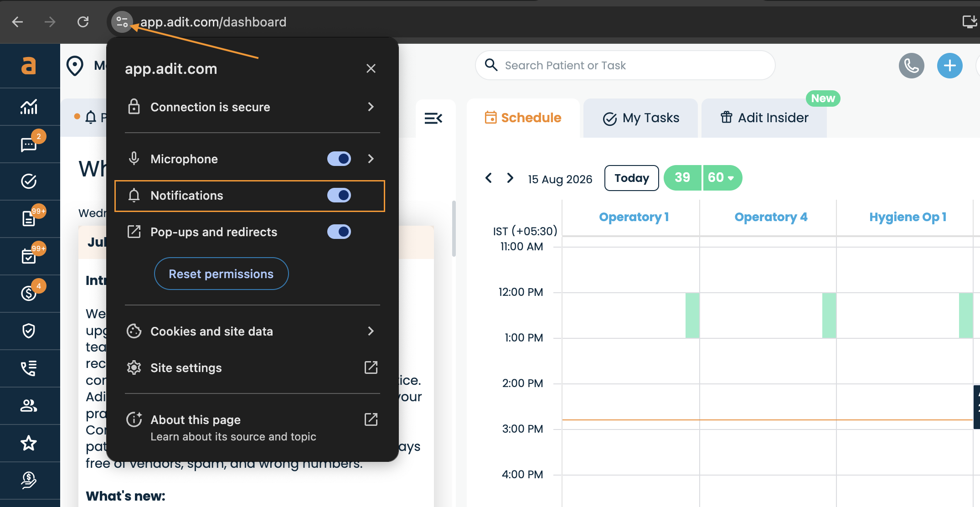
Task: Click the green slot in Hygiene Op 1
Action: 966,316
